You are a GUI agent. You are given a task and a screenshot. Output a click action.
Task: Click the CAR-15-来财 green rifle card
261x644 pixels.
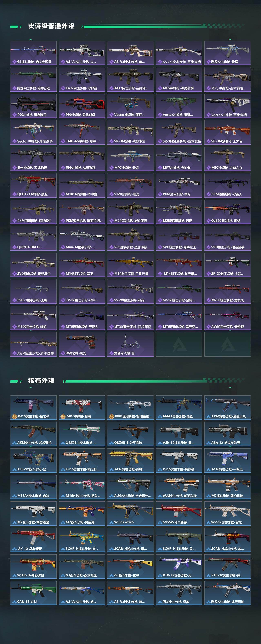click(x=33, y=593)
